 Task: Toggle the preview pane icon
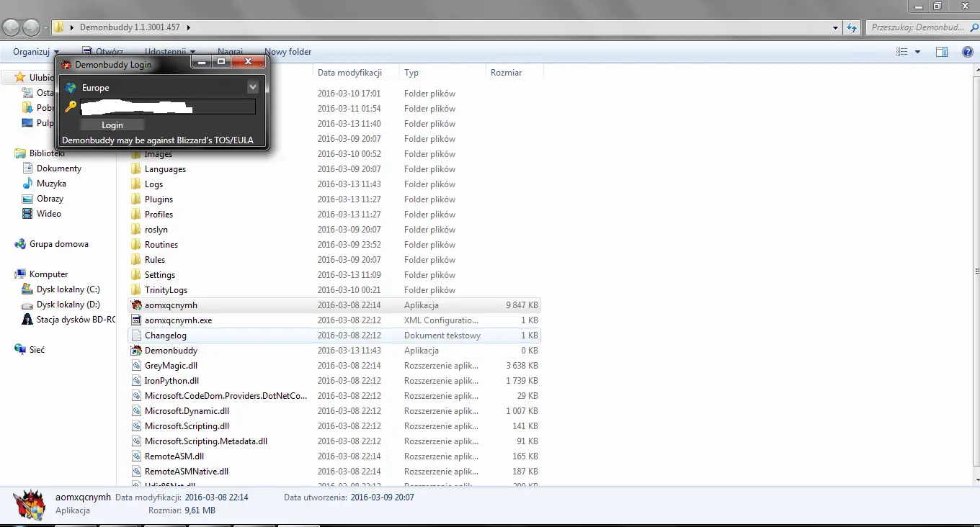[x=941, y=52]
